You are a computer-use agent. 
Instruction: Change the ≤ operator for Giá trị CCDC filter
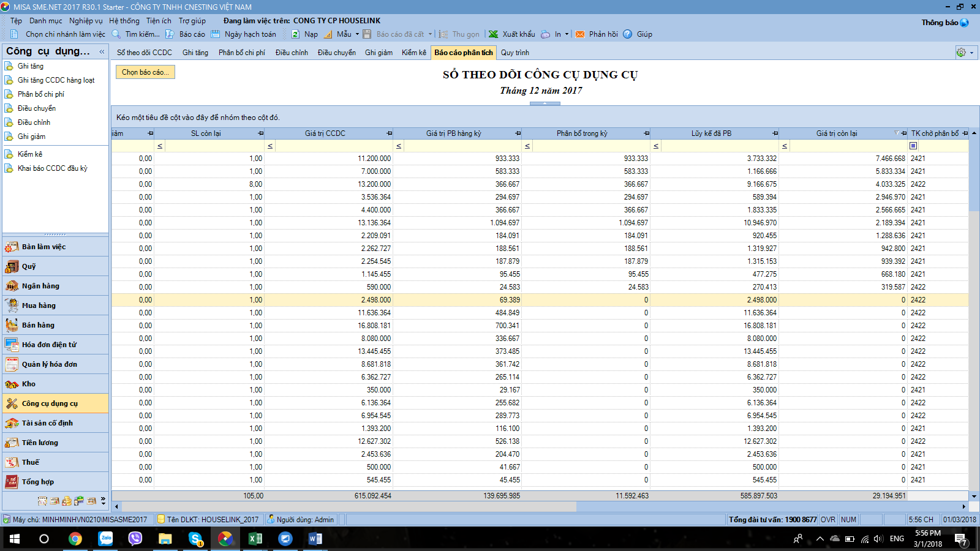pos(270,146)
